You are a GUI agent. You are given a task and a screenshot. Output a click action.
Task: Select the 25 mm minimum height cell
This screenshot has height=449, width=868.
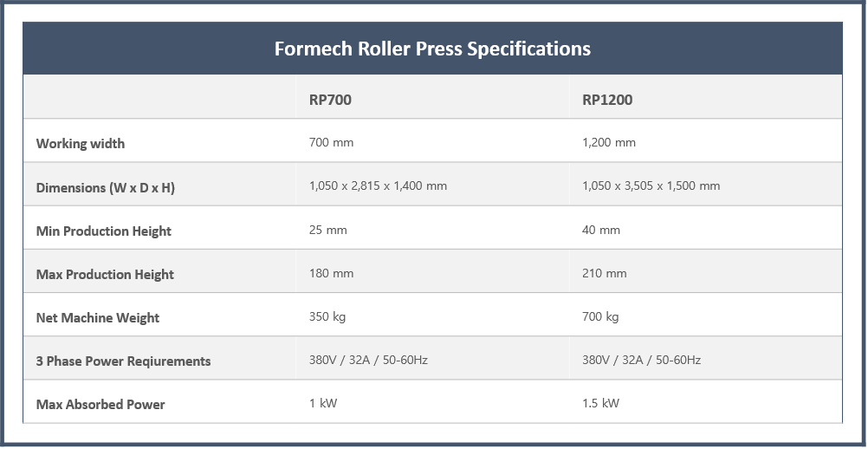click(327, 230)
